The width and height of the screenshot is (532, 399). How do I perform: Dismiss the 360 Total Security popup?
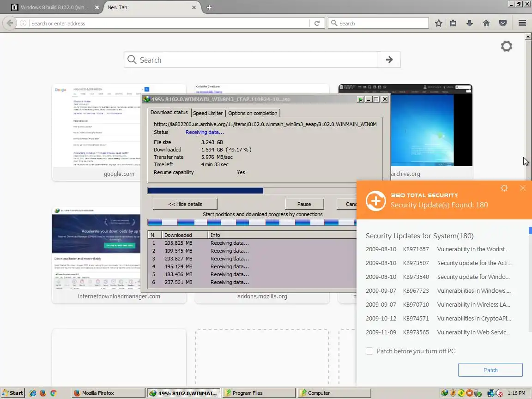[522, 188]
